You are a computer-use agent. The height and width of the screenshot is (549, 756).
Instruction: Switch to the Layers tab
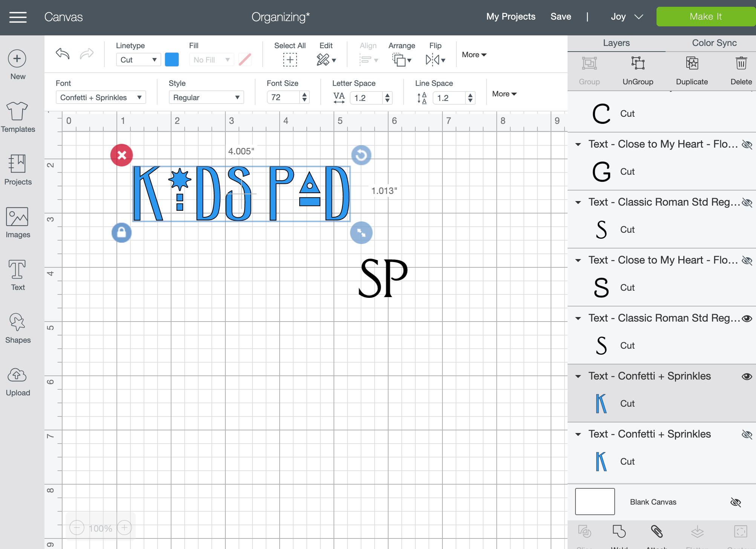tap(616, 43)
